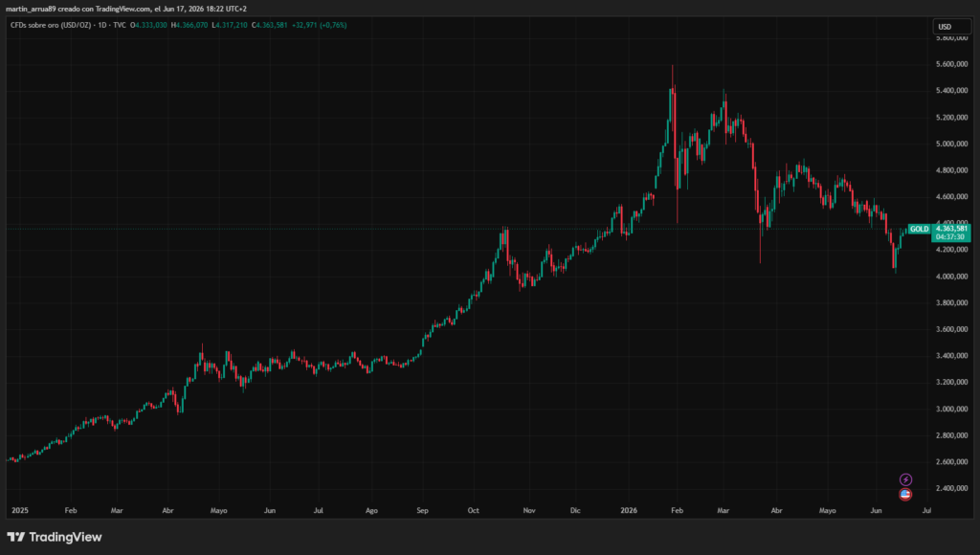Click the GOLD symbol label
Viewport: 980px width, 555px height.
(919, 229)
